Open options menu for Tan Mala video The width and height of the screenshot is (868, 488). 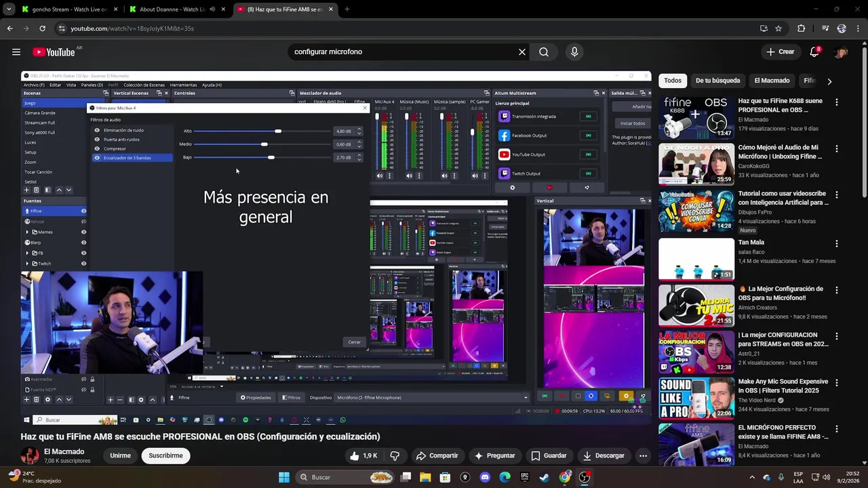tap(836, 243)
